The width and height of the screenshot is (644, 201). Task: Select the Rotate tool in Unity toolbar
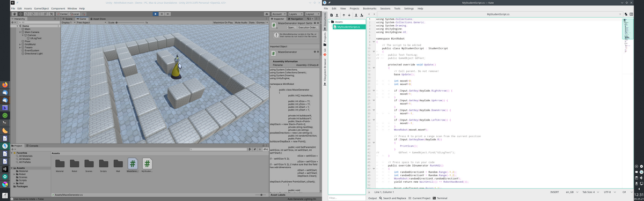27,14
